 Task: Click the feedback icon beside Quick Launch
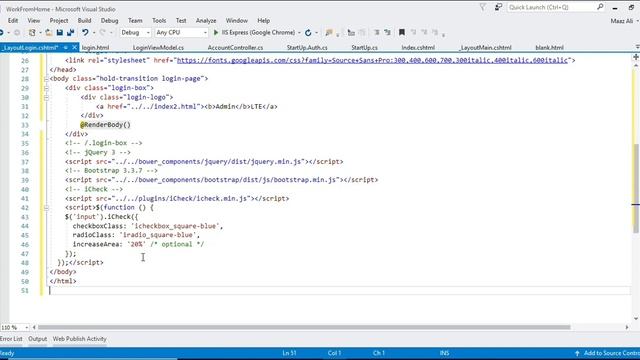498,7
